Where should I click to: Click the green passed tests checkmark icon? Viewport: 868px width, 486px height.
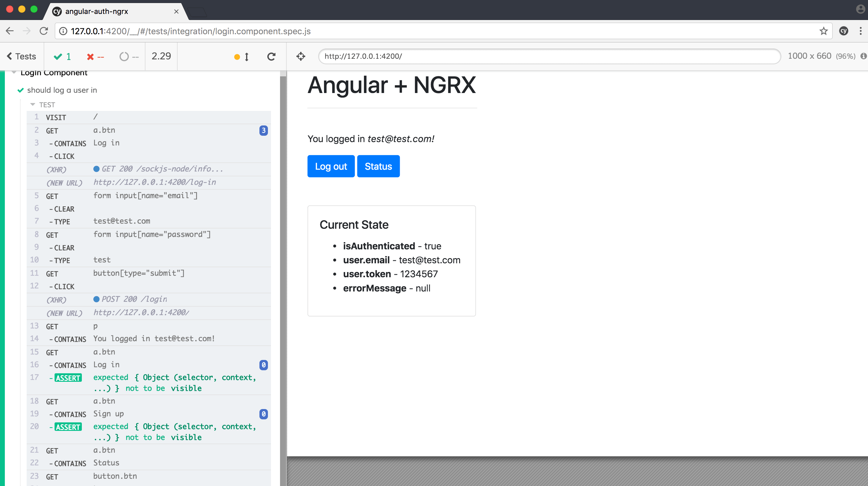coord(58,56)
